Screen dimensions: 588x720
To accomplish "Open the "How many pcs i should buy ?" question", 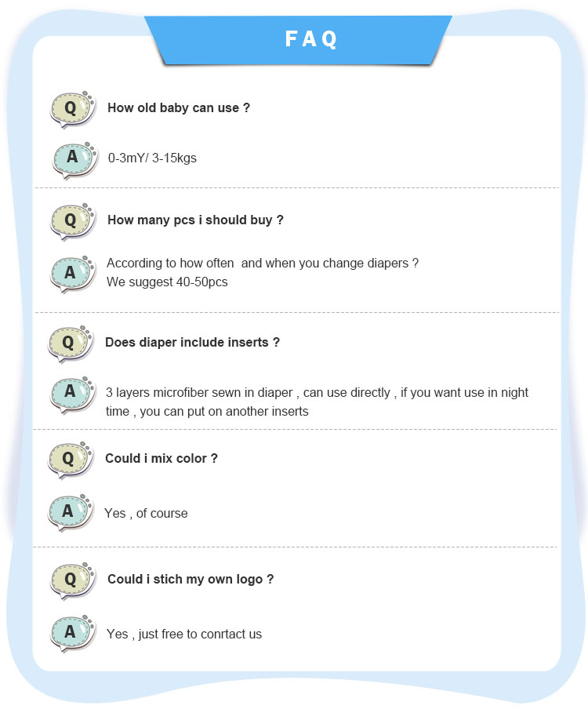I will point(195,220).
